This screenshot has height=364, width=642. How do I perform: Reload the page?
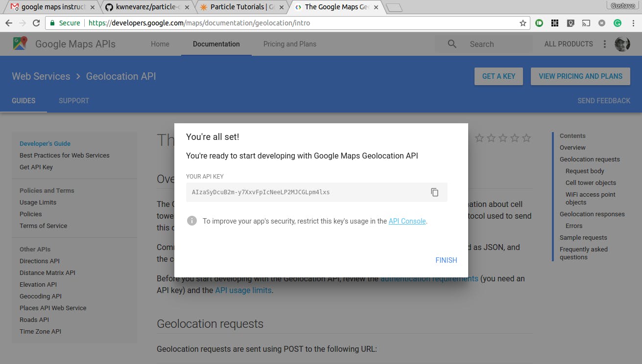(x=36, y=23)
